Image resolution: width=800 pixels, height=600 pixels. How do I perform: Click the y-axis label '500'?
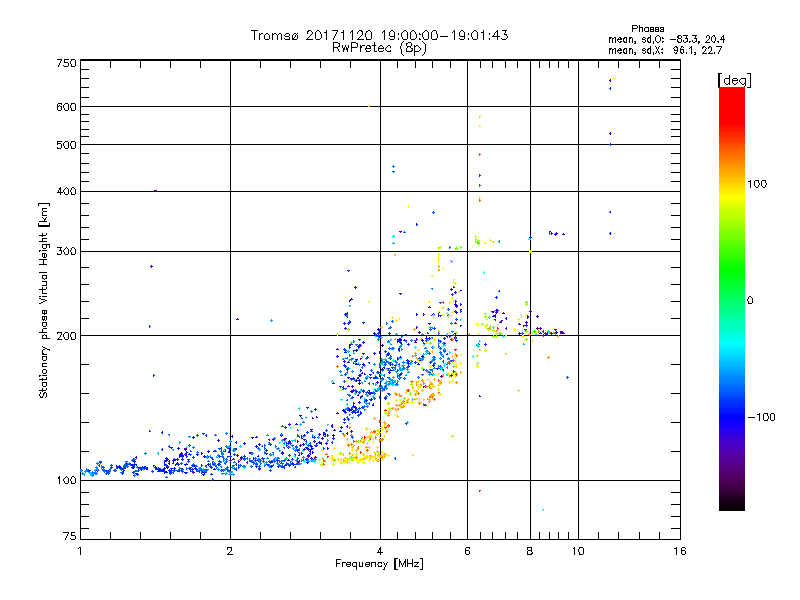click(66, 145)
